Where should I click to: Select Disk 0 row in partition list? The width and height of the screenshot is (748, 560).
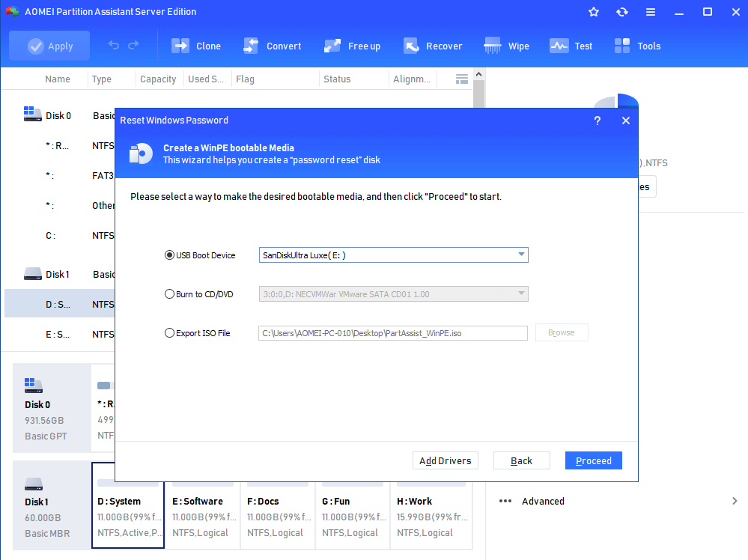coord(60,115)
